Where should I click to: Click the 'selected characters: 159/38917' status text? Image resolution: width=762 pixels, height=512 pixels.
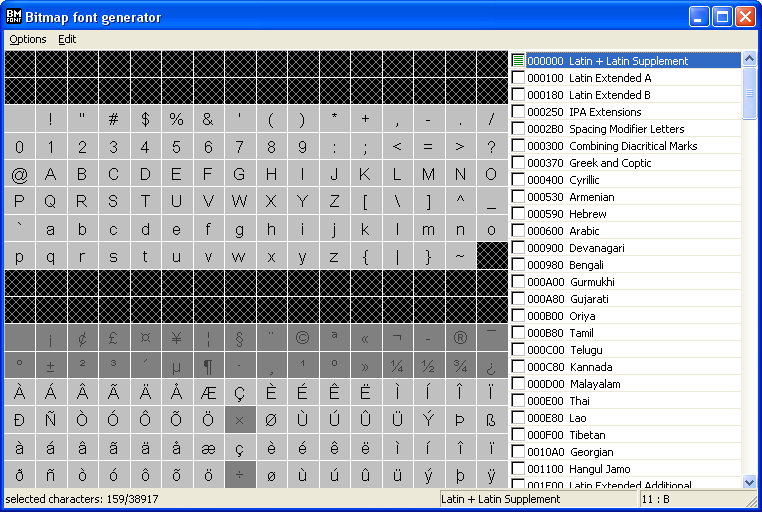[x=82, y=499]
